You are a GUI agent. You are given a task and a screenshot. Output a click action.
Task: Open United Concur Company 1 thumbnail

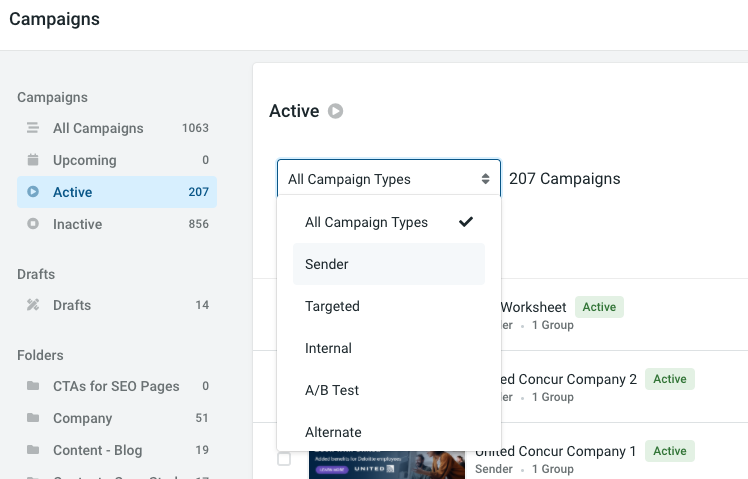click(x=387, y=465)
